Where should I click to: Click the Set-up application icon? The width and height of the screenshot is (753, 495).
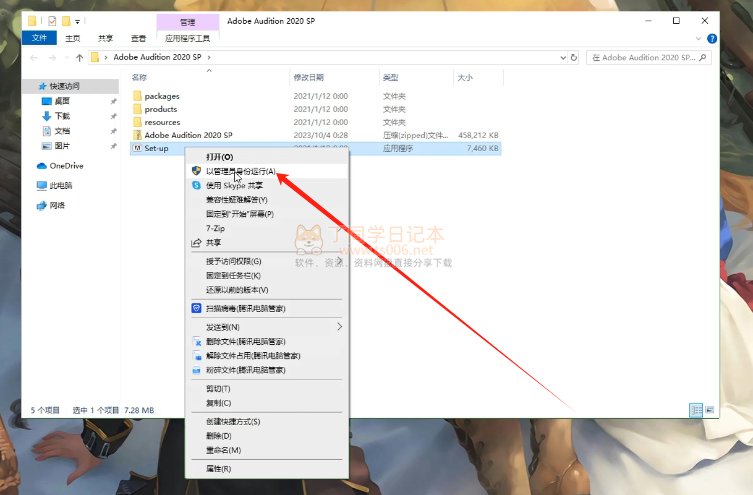pyautogui.click(x=137, y=148)
